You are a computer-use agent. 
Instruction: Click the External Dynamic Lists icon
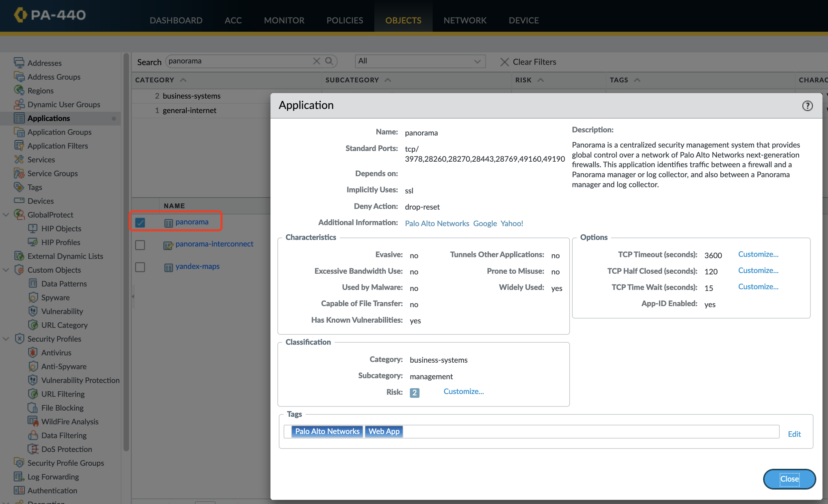19,256
